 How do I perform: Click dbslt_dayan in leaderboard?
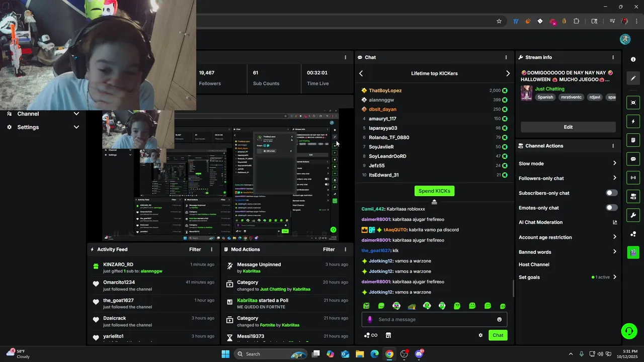coord(382,109)
